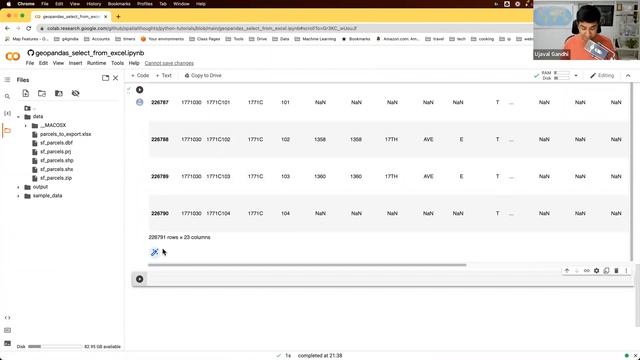Open the Colab logo home

click(x=13, y=57)
